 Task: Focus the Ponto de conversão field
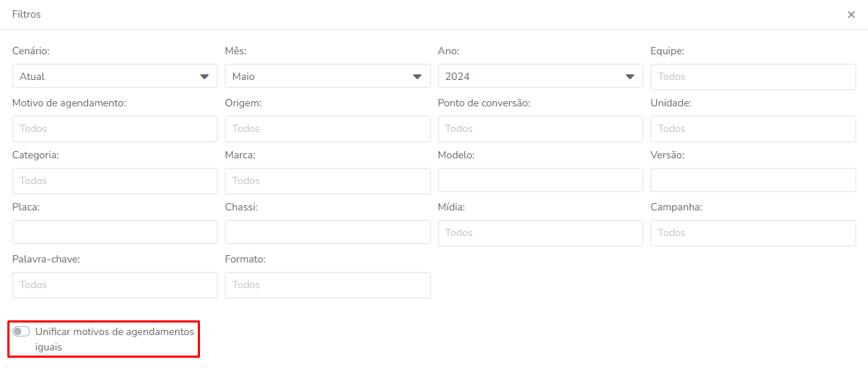541,128
